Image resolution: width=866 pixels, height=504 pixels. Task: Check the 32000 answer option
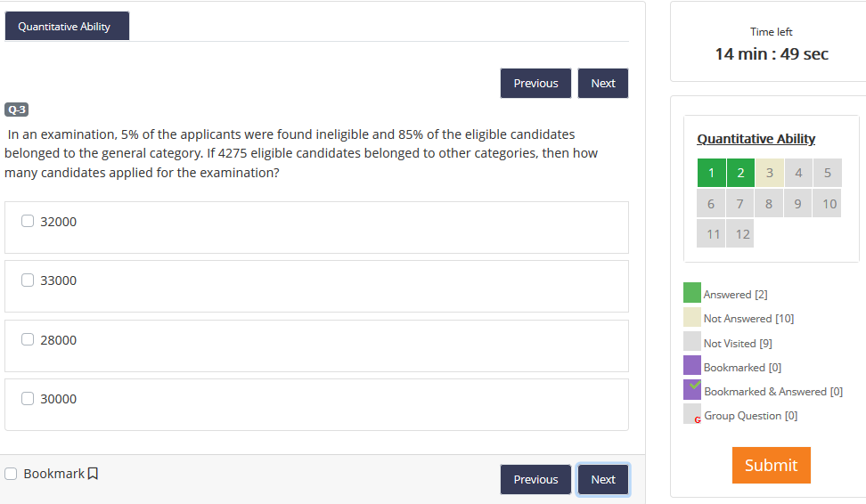28,221
